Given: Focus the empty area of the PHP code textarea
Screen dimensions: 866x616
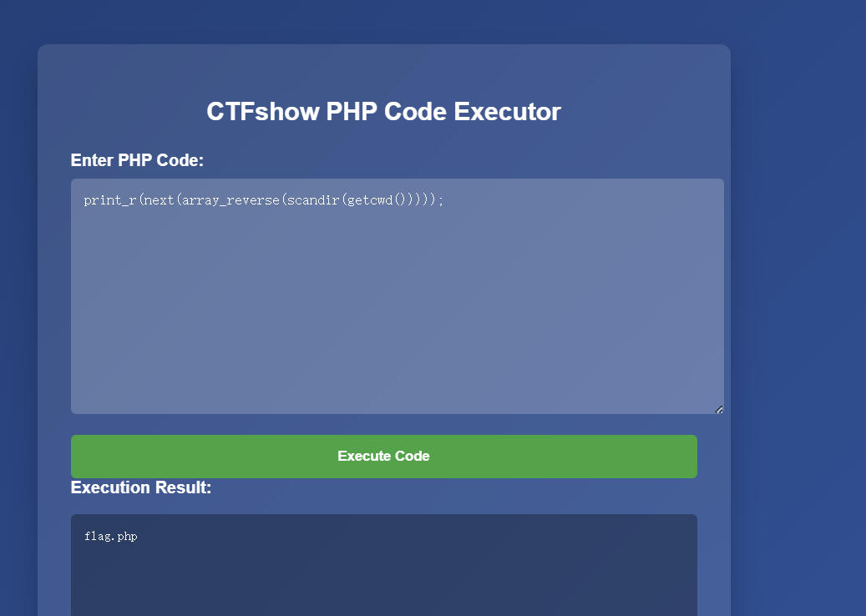Looking at the screenshot, I should click(397, 317).
